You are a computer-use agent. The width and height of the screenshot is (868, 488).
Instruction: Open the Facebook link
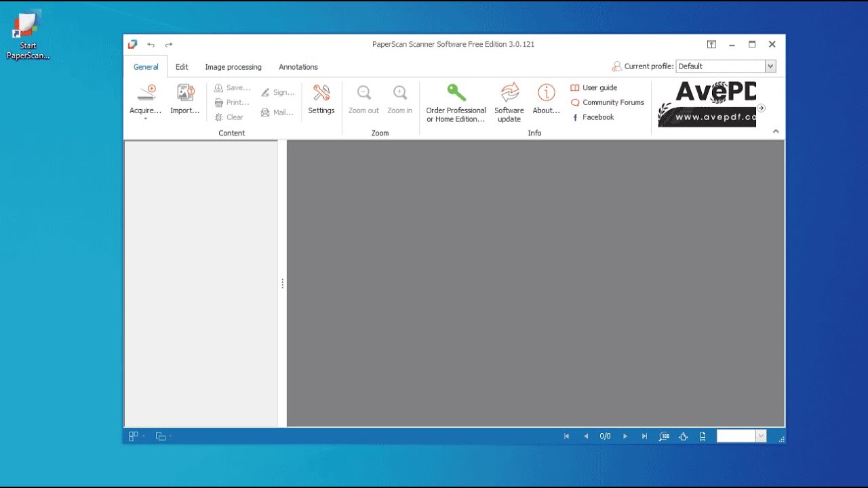click(x=593, y=117)
